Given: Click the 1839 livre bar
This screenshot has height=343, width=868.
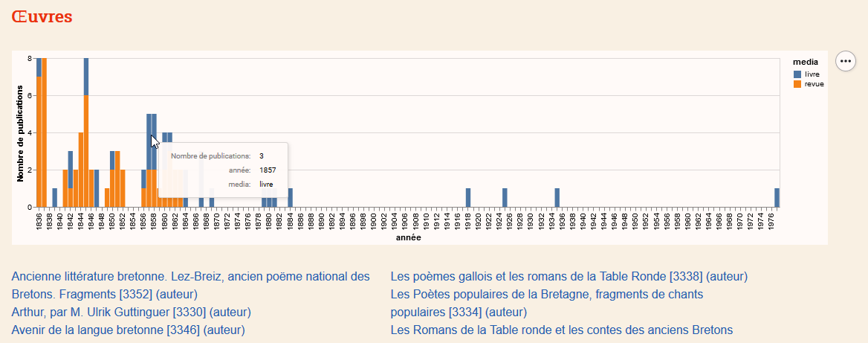Looking at the screenshot, I should 55,198.
